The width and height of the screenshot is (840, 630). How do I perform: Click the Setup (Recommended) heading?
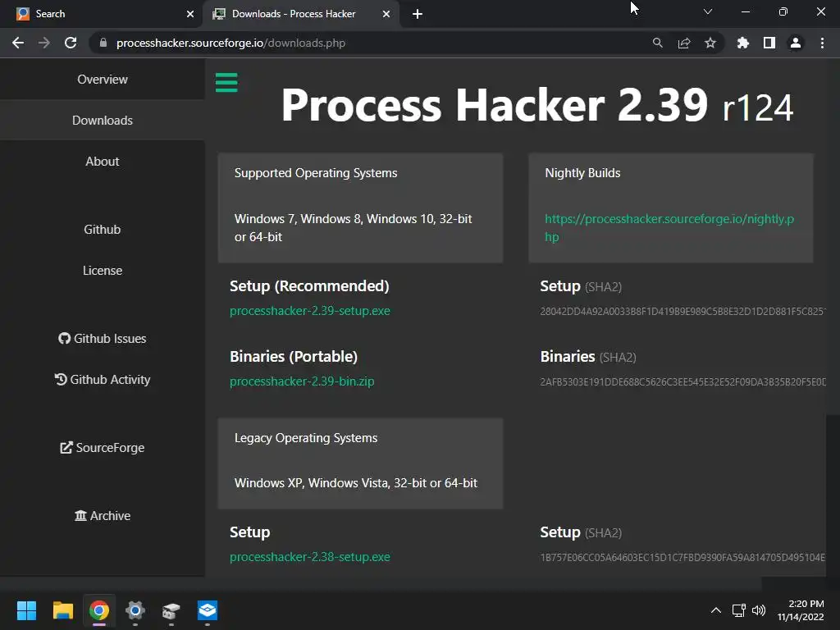309,286
